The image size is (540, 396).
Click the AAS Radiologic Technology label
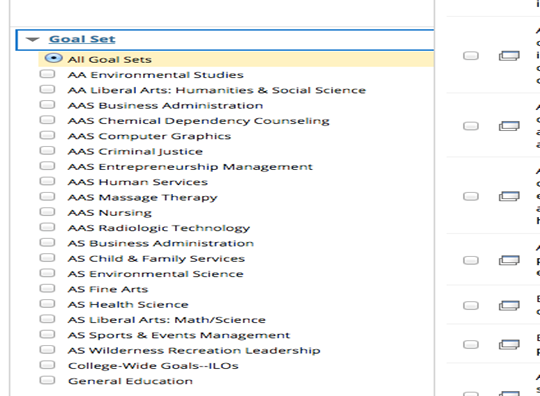159,228
